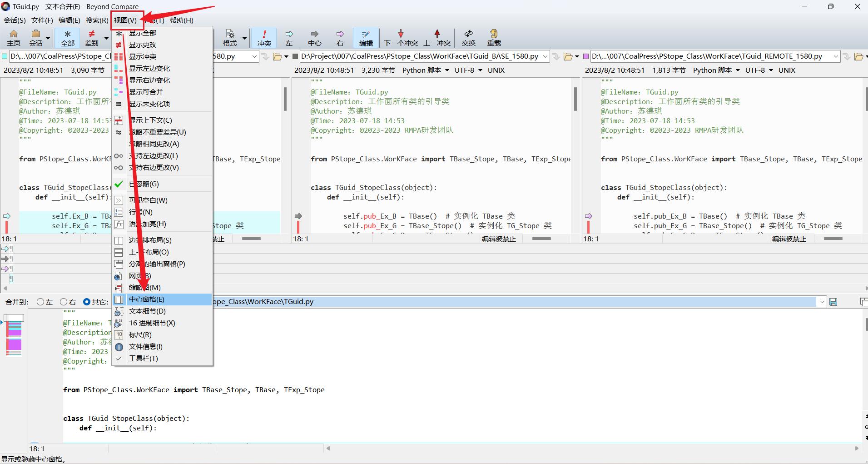Select the 差别 differences toolbar button
The width and height of the screenshot is (868, 464).
coord(92,38)
